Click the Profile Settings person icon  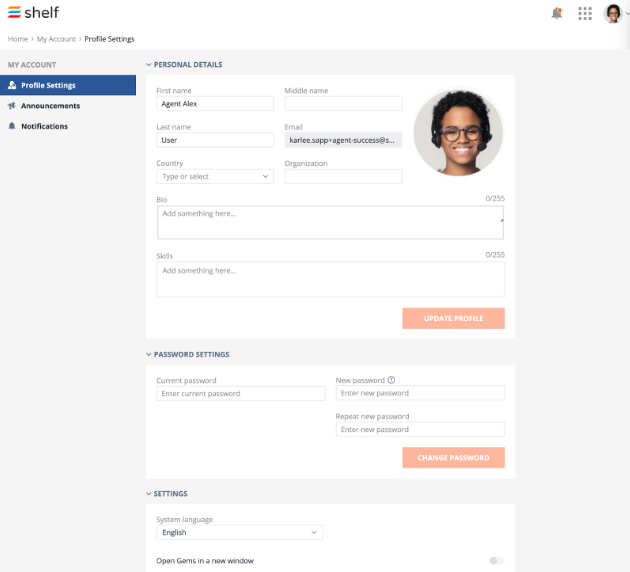click(x=12, y=85)
